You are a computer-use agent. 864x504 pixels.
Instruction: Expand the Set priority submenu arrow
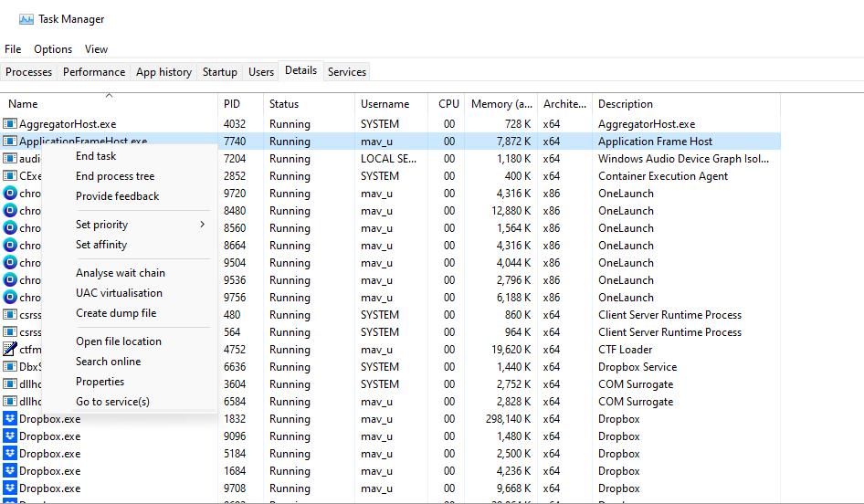pyautogui.click(x=202, y=225)
